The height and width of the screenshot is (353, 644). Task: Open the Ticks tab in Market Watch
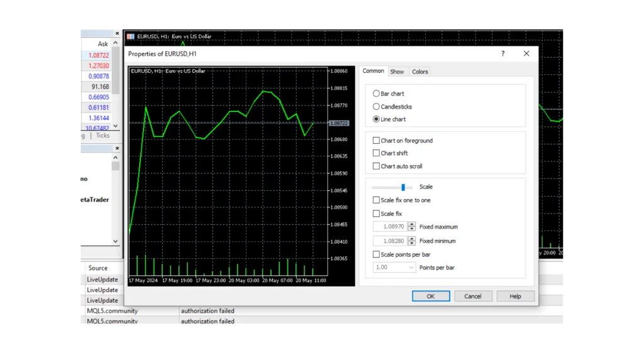click(103, 135)
